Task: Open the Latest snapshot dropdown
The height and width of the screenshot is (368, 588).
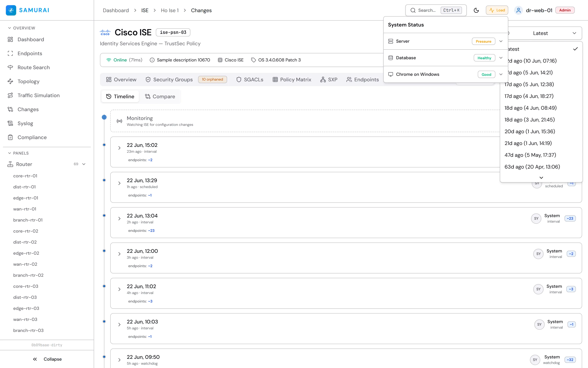Action: click(544, 33)
